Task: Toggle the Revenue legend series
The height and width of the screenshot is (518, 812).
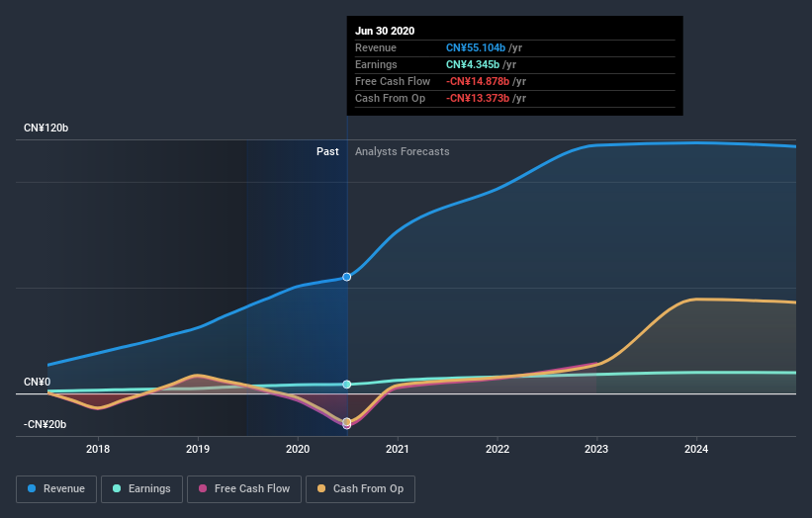Action: coord(56,489)
